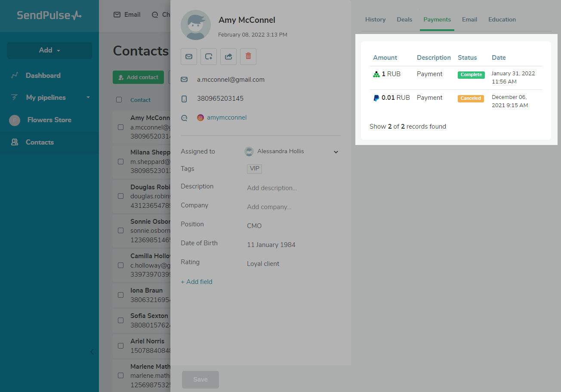Check the Marlene row checkbox
This screenshot has height=392, width=561.
pos(121,375)
